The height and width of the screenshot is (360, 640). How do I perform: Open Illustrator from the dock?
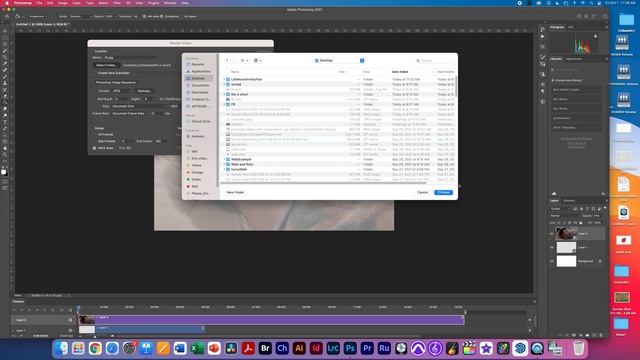(x=299, y=348)
